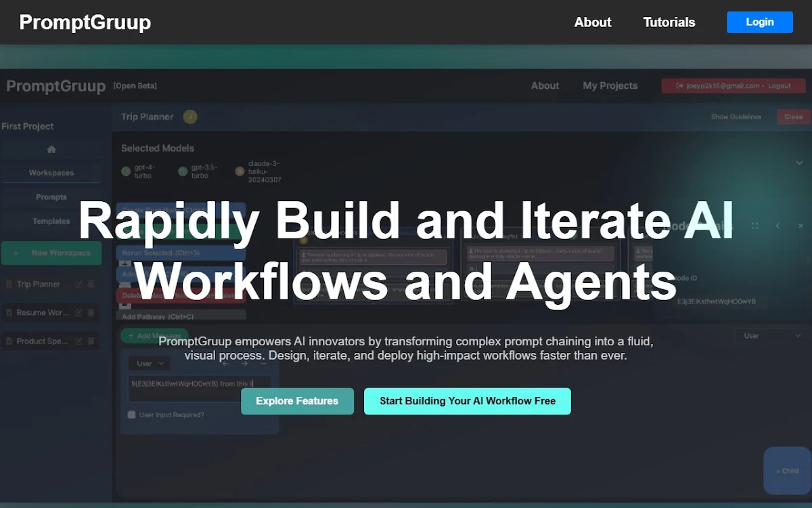Click the Selected Models heading

click(x=158, y=148)
